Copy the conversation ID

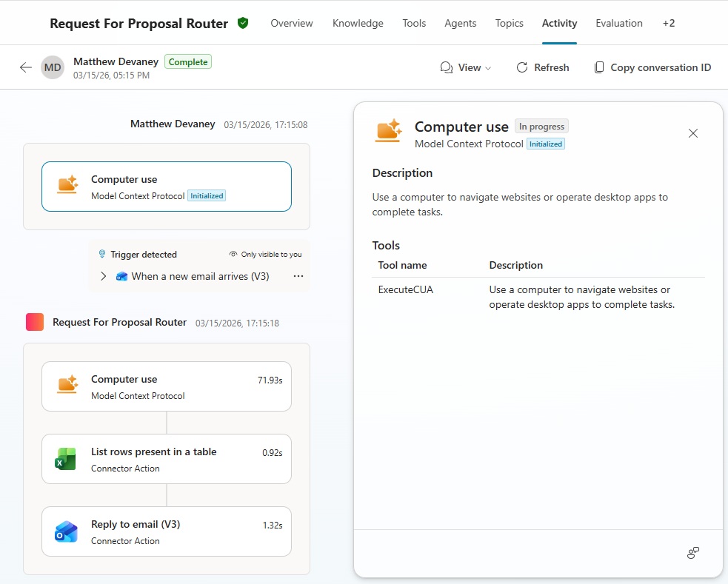tap(652, 67)
